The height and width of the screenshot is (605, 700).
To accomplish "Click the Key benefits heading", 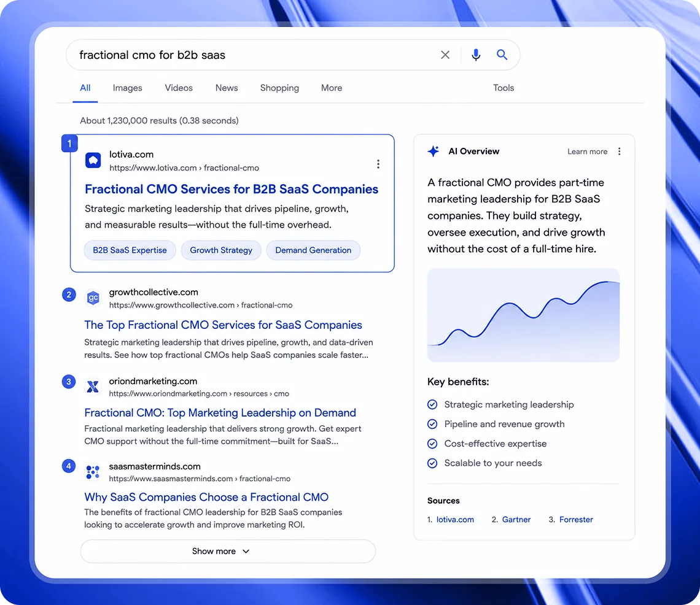I will pos(458,382).
